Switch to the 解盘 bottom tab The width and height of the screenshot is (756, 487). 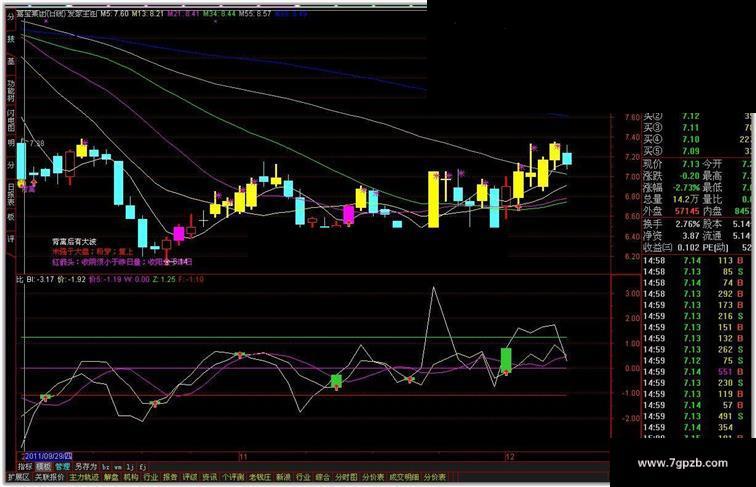coord(111,477)
